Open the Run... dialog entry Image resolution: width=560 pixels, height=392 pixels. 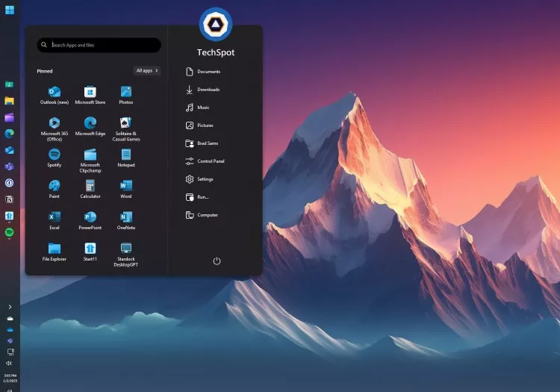[197, 196]
